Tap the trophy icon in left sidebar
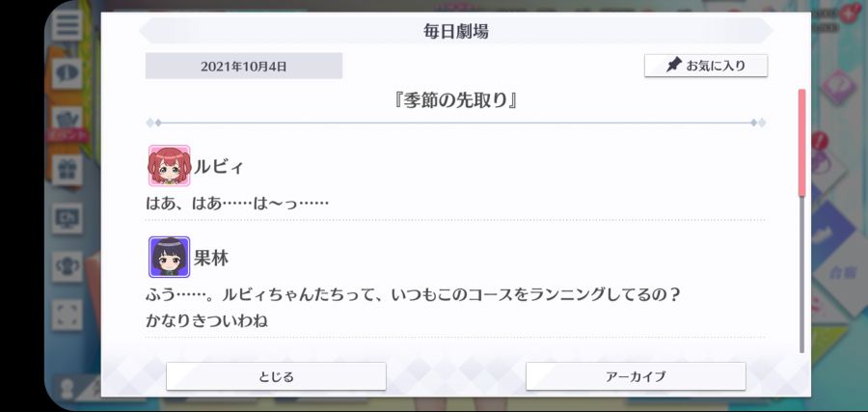The width and height of the screenshot is (868, 412). click(x=67, y=266)
